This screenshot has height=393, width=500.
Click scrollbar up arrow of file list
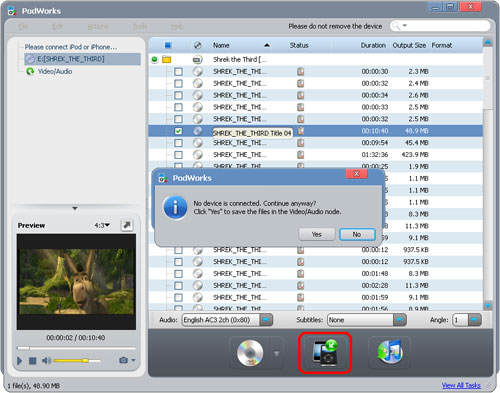(x=487, y=42)
